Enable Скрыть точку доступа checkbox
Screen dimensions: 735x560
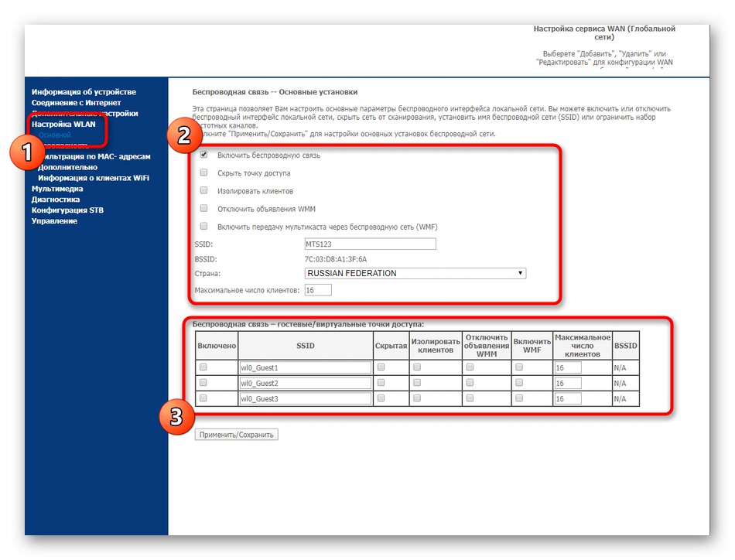(x=204, y=172)
